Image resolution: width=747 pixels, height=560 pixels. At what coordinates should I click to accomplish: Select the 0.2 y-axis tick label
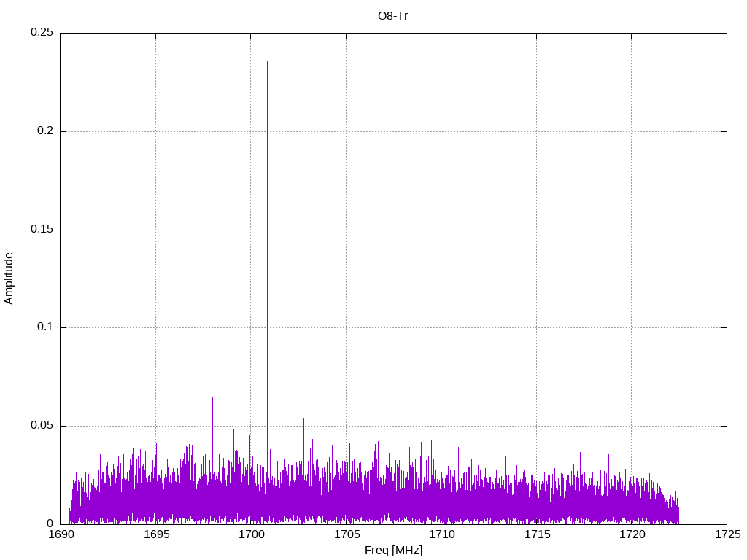pos(44,131)
